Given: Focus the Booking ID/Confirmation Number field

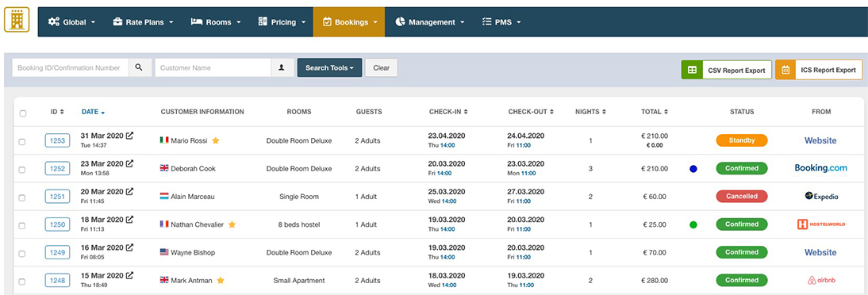Looking at the screenshot, I should (x=71, y=67).
